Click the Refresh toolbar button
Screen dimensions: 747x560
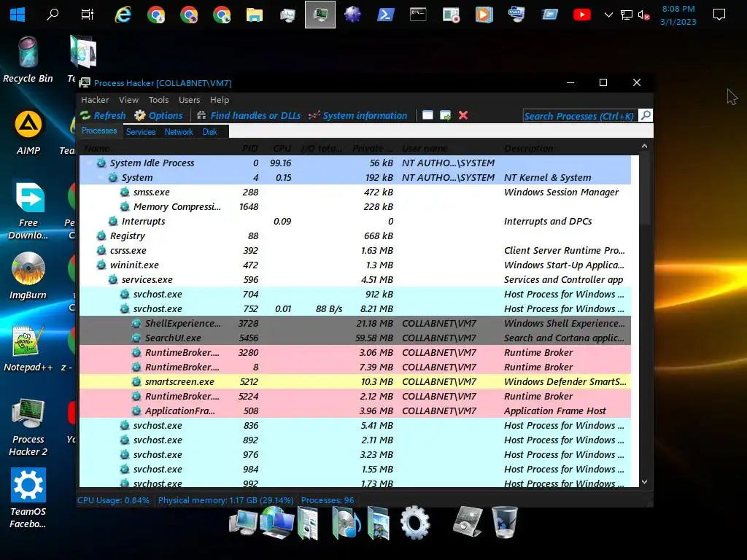103,116
